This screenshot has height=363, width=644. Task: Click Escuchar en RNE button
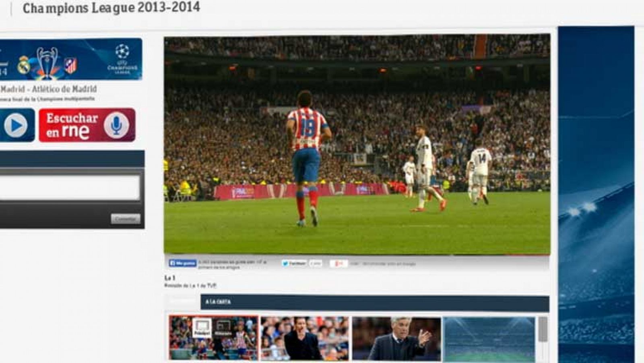pos(87,125)
